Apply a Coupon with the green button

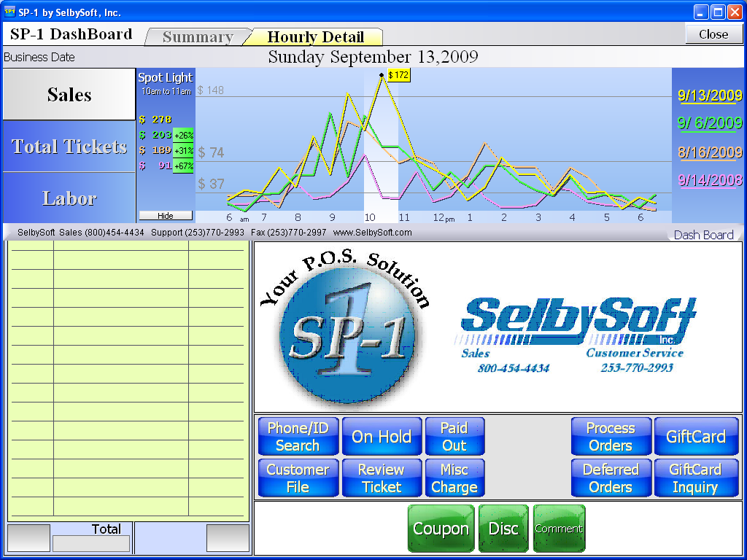coord(441,529)
